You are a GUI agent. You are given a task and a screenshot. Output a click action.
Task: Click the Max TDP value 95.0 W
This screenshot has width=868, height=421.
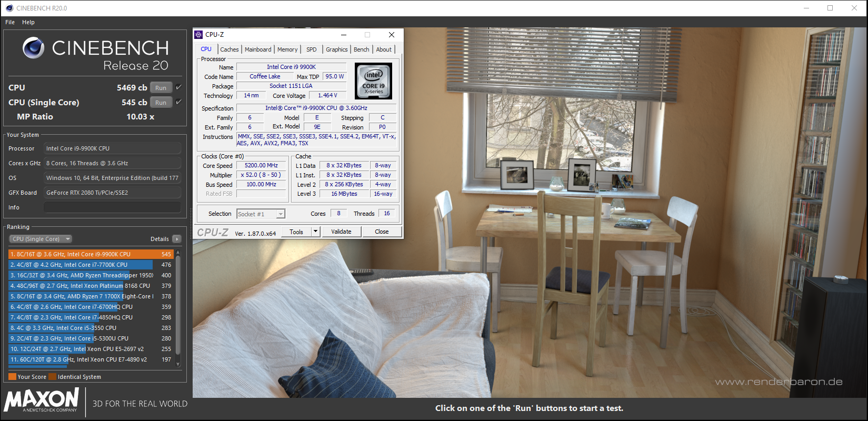point(335,76)
